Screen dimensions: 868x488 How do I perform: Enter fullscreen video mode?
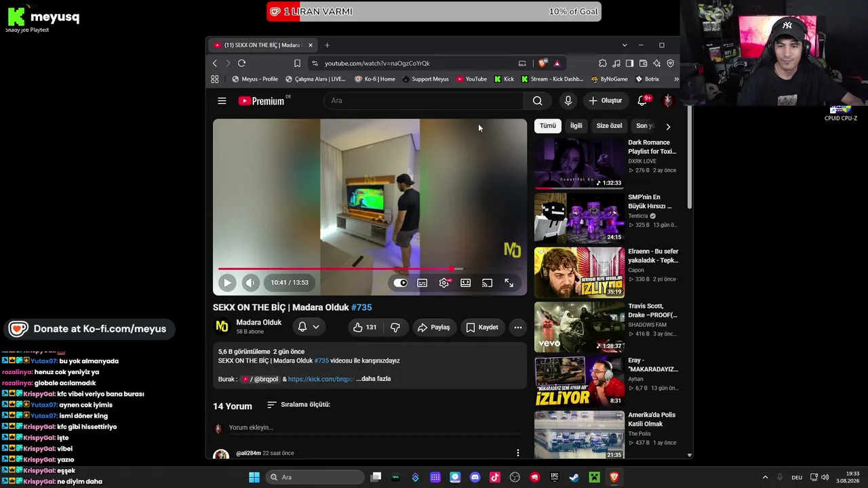(509, 283)
